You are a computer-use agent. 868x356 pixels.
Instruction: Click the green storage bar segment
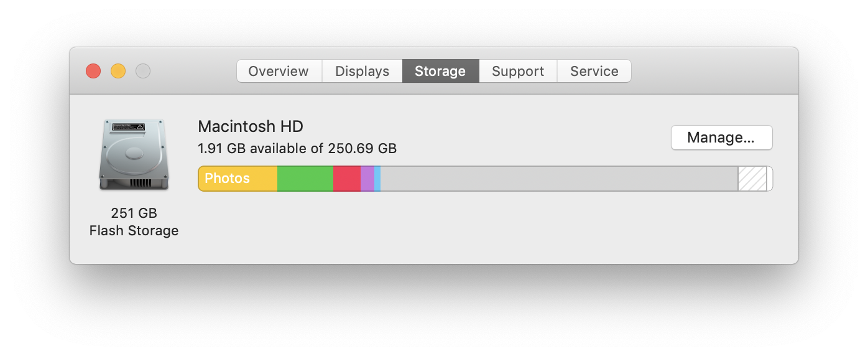point(305,179)
